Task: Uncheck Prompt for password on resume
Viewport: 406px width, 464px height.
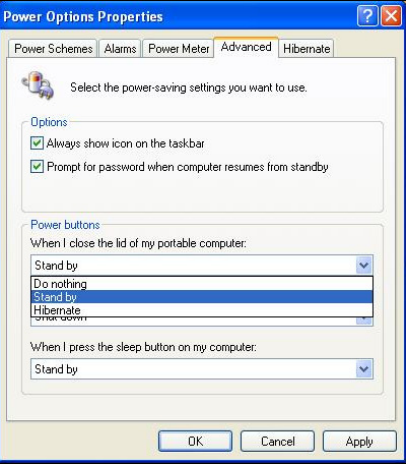Action: [x=37, y=166]
